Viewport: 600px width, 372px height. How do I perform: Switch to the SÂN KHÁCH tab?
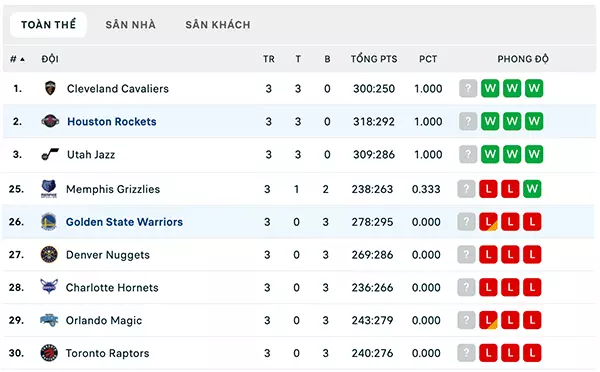click(218, 25)
